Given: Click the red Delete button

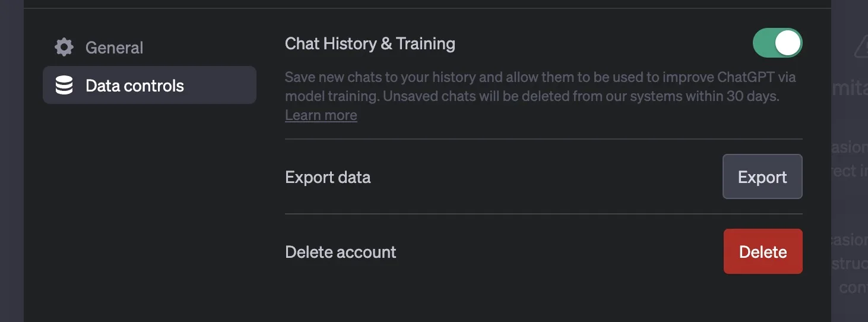Looking at the screenshot, I should [x=763, y=252].
